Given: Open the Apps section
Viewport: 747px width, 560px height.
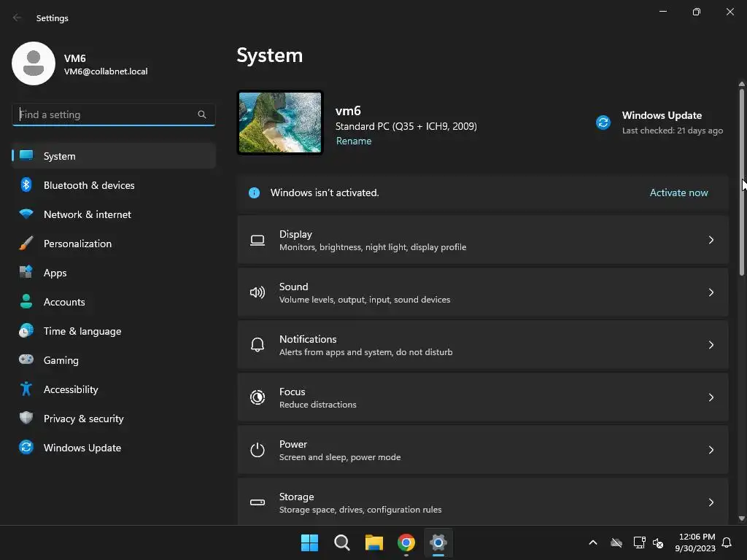Looking at the screenshot, I should tap(114, 273).
